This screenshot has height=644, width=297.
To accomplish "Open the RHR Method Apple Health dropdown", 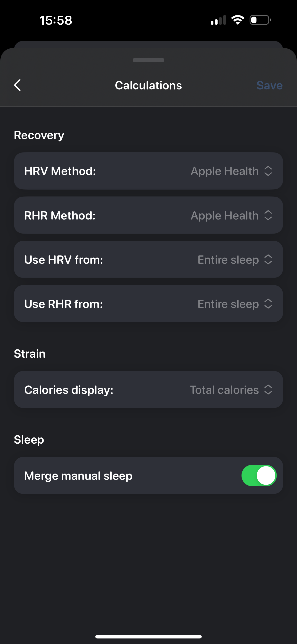I will [231, 215].
